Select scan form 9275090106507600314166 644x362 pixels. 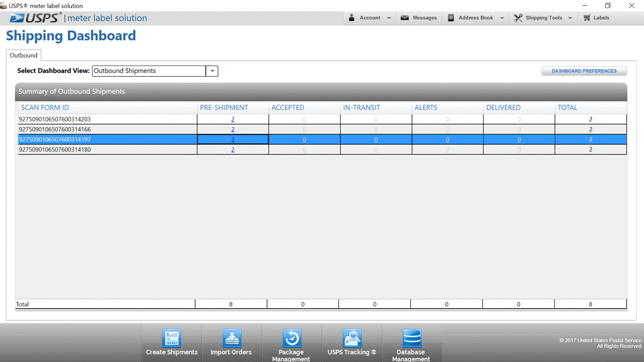(55, 130)
